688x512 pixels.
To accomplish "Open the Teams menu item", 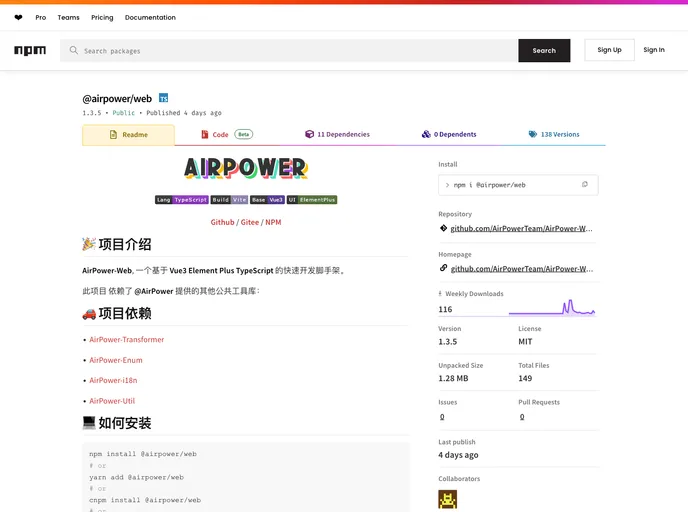I will pyautogui.click(x=68, y=18).
